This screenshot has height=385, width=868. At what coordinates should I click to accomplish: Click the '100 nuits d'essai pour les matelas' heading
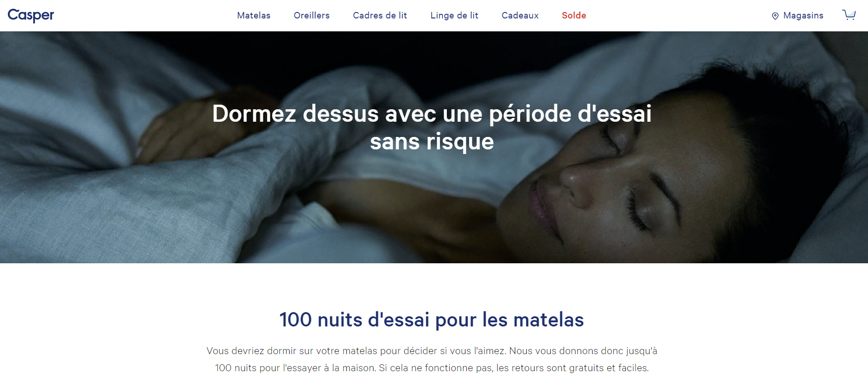pyautogui.click(x=432, y=320)
